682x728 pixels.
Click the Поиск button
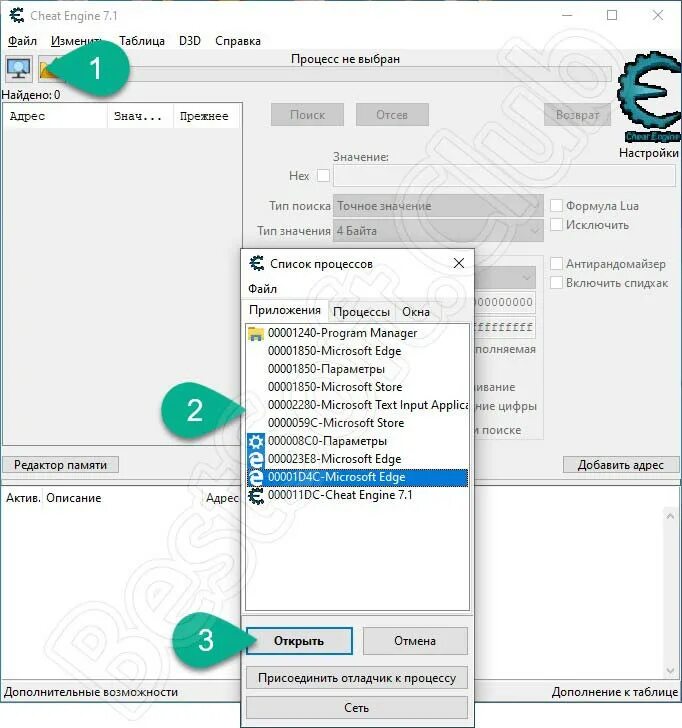pyautogui.click(x=307, y=115)
